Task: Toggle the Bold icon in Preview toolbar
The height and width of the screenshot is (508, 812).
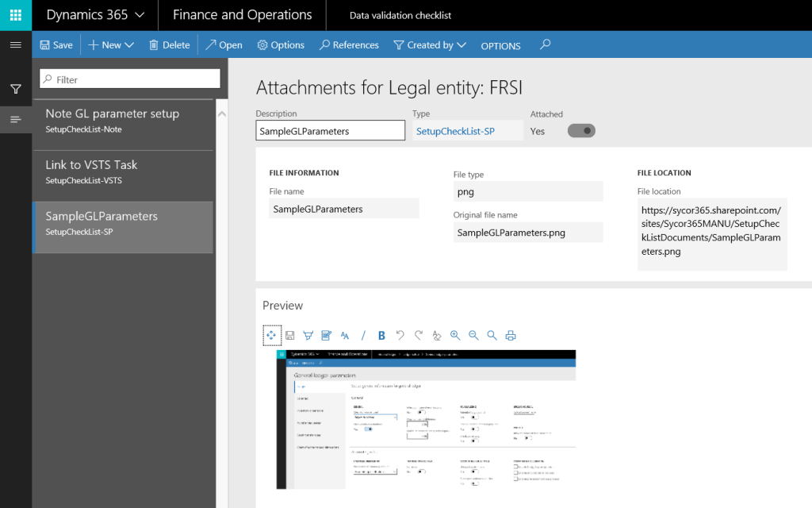Action: pos(381,335)
